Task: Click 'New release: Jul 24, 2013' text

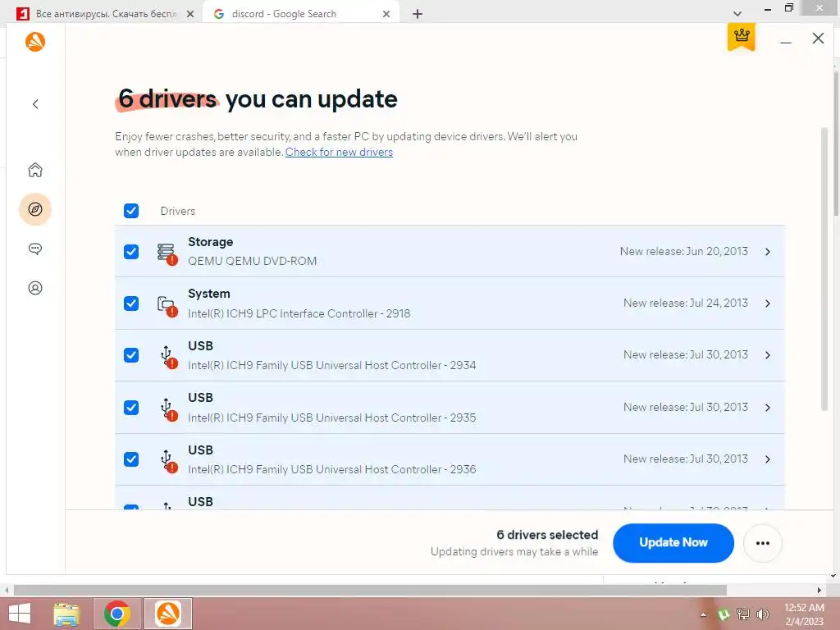Action: (685, 304)
